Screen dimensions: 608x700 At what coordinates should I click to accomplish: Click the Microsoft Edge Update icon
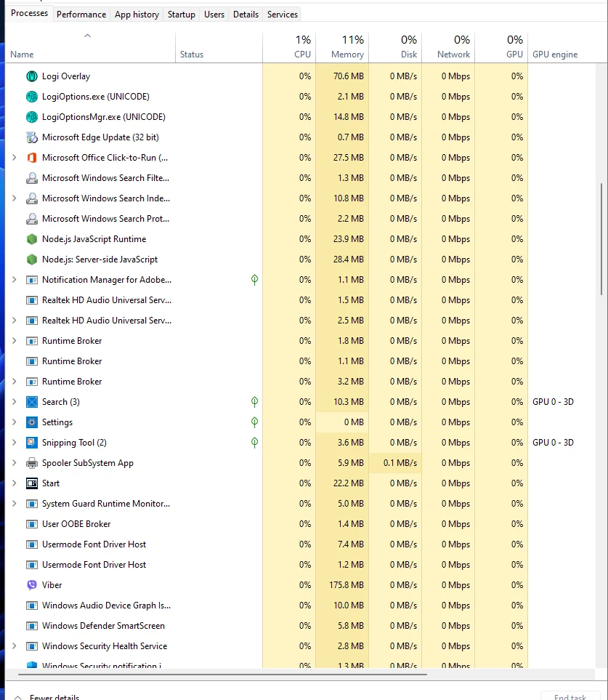click(32, 137)
